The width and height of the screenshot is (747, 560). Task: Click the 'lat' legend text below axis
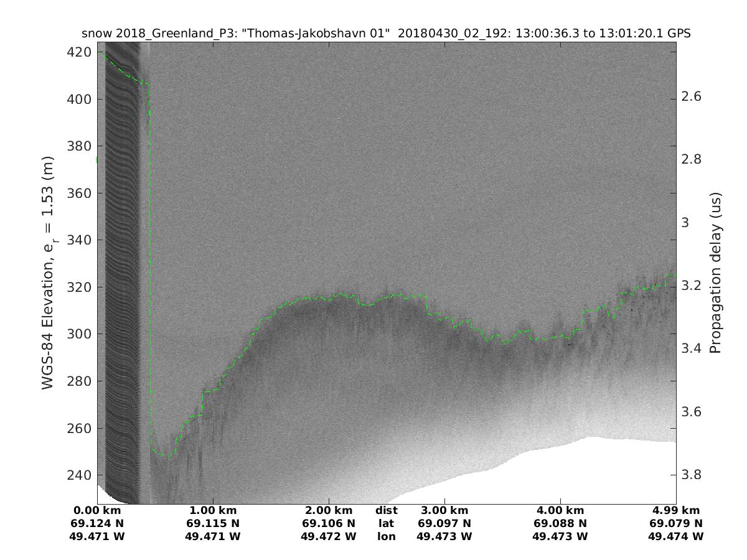point(387,523)
